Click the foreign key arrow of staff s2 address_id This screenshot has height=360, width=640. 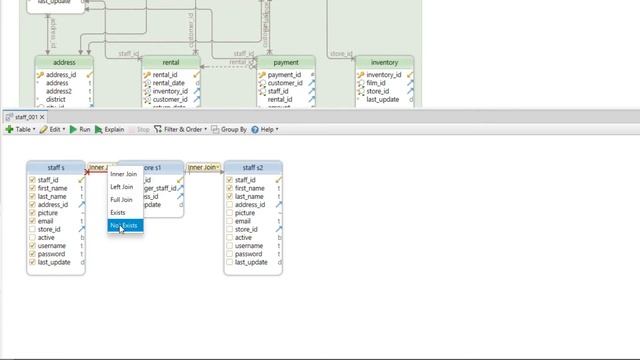(279, 204)
